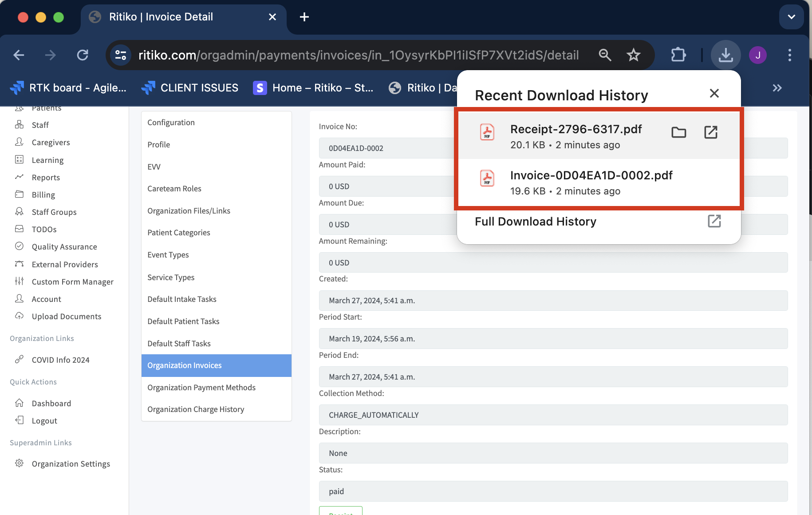Bookmark this page with star icon
Viewport: 812px width, 515px height.
pos(633,55)
